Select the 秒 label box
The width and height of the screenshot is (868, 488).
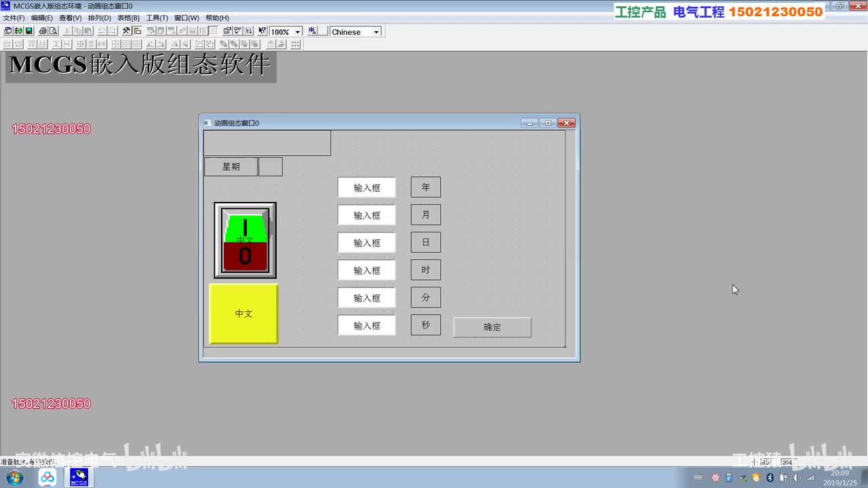point(426,325)
